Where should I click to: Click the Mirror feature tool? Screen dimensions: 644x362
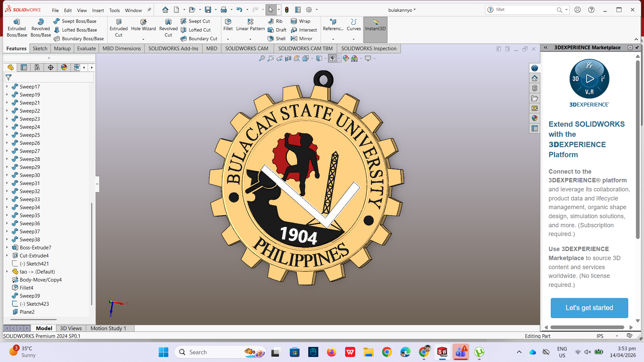pyautogui.click(x=302, y=39)
